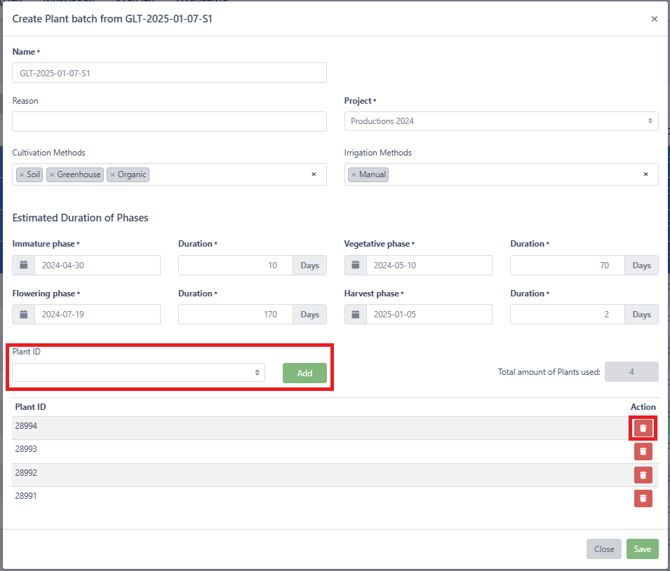Remove the Greenhouse cultivation tag

click(x=52, y=175)
